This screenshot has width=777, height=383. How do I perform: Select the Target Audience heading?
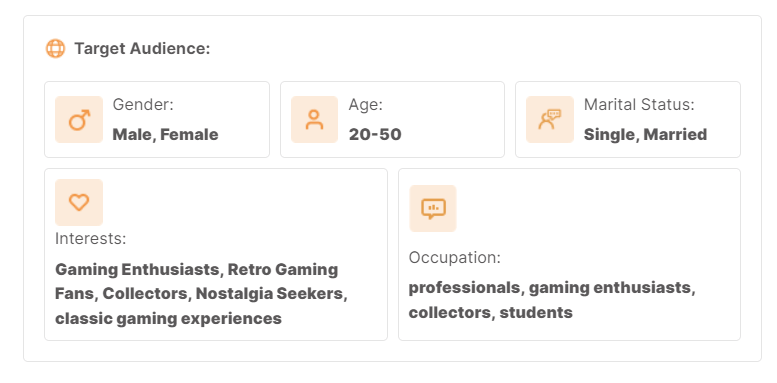pos(142,49)
